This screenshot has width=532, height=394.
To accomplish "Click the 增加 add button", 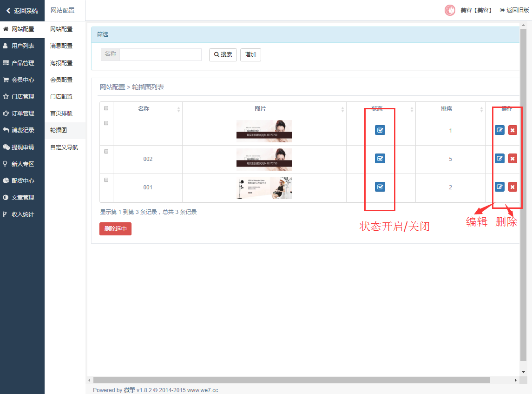I will pos(250,55).
